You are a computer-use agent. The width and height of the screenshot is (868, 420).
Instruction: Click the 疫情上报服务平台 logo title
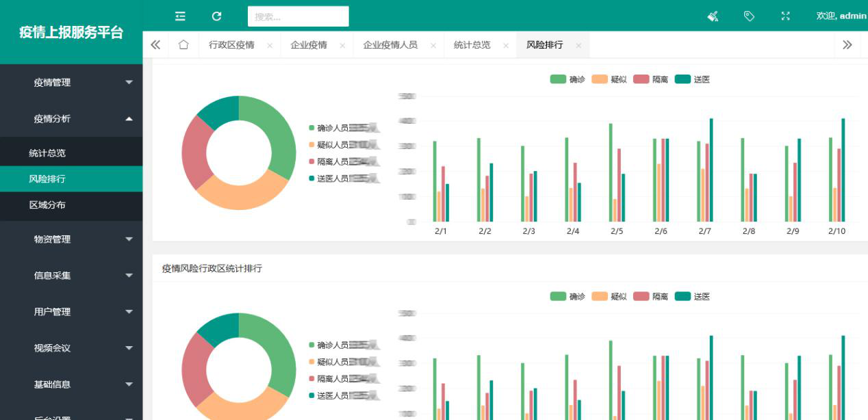[x=71, y=32]
